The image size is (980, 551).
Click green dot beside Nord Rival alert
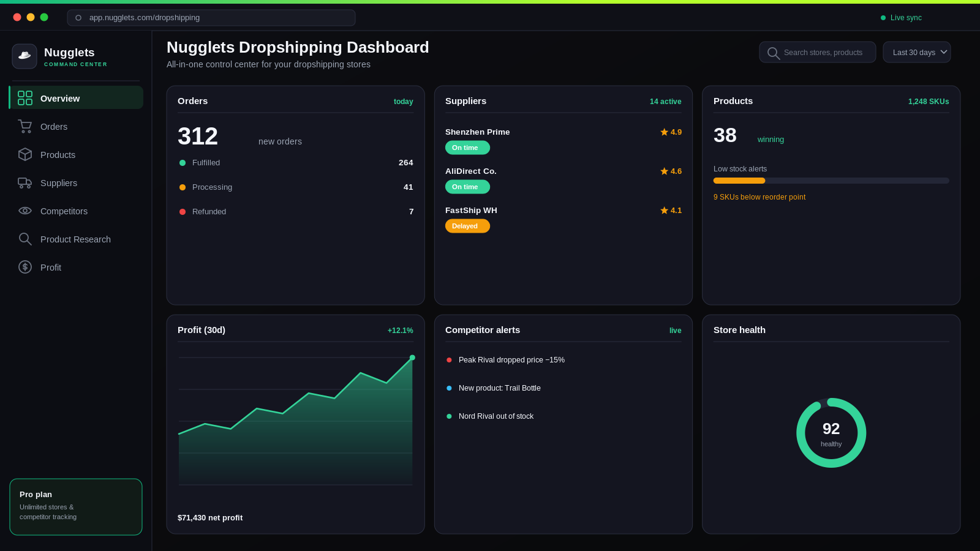click(x=449, y=416)
